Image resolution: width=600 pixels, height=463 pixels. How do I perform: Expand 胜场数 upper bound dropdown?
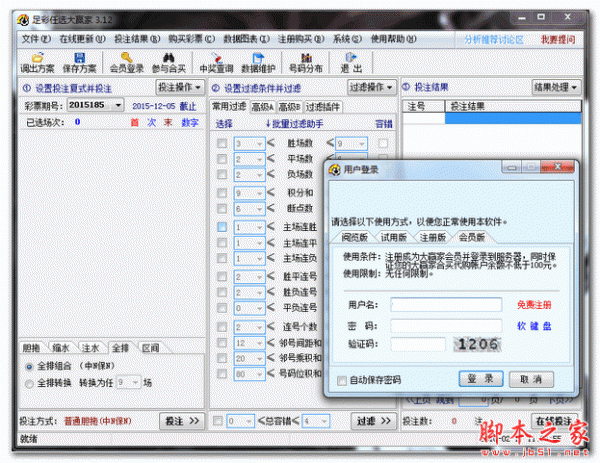pyautogui.click(x=362, y=144)
